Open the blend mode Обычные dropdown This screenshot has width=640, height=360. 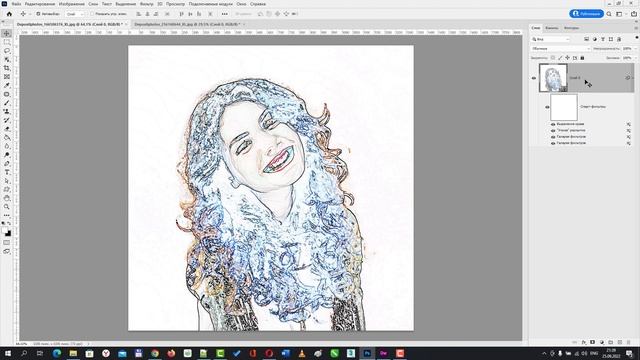[x=561, y=49]
